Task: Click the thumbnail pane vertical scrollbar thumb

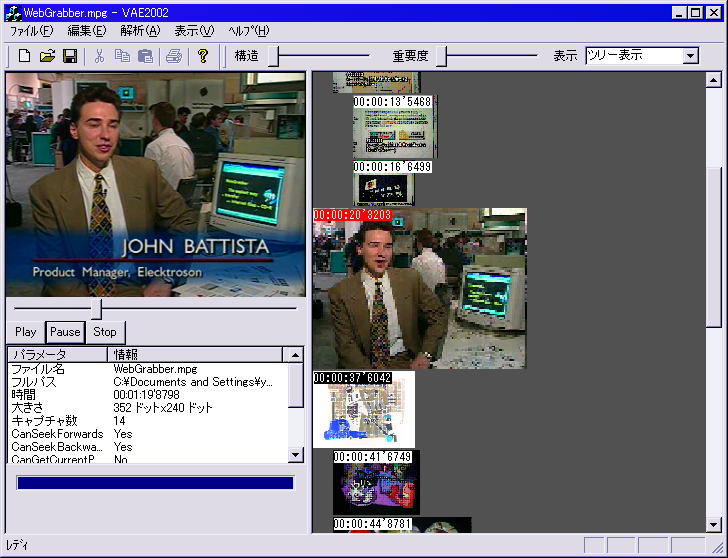Action: (x=714, y=247)
